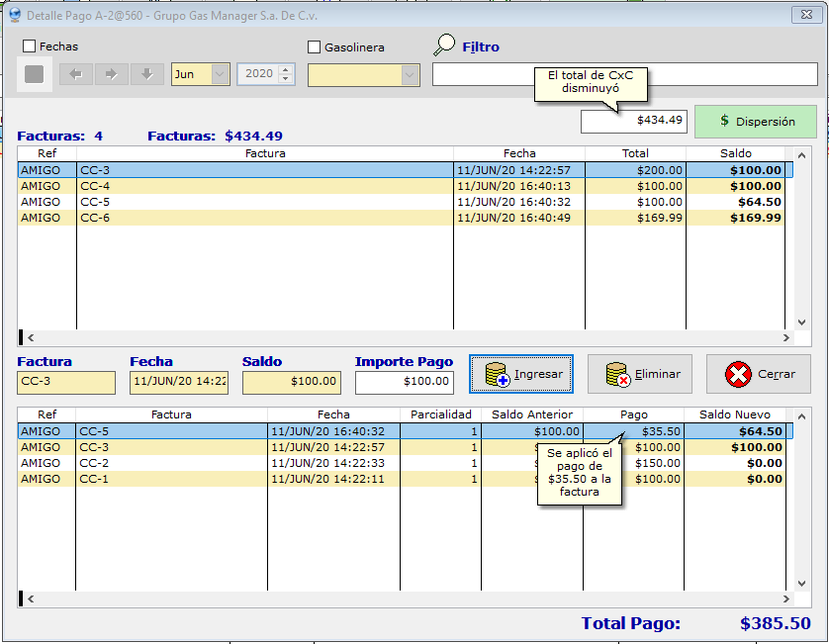Click the down arrow navigation button
The height and width of the screenshot is (644, 829).
(x=147, y=74)
